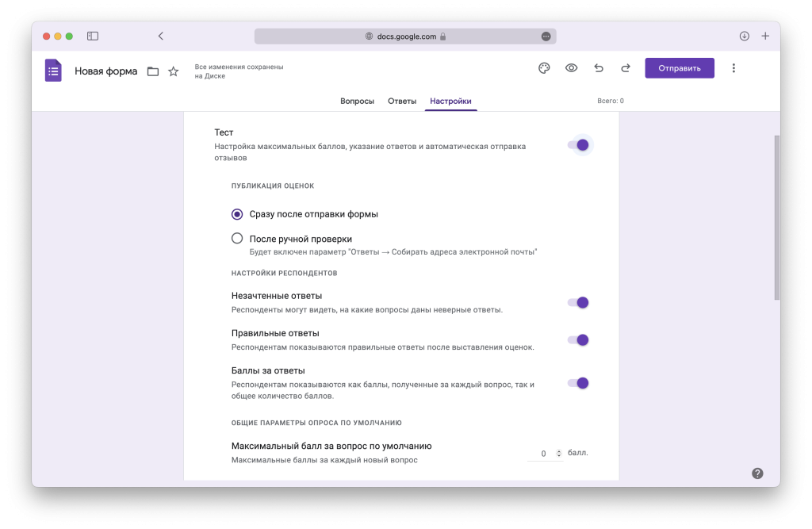Turn off Незачтенные ответы toggle

pyautogui.click(x=578, y=303)
